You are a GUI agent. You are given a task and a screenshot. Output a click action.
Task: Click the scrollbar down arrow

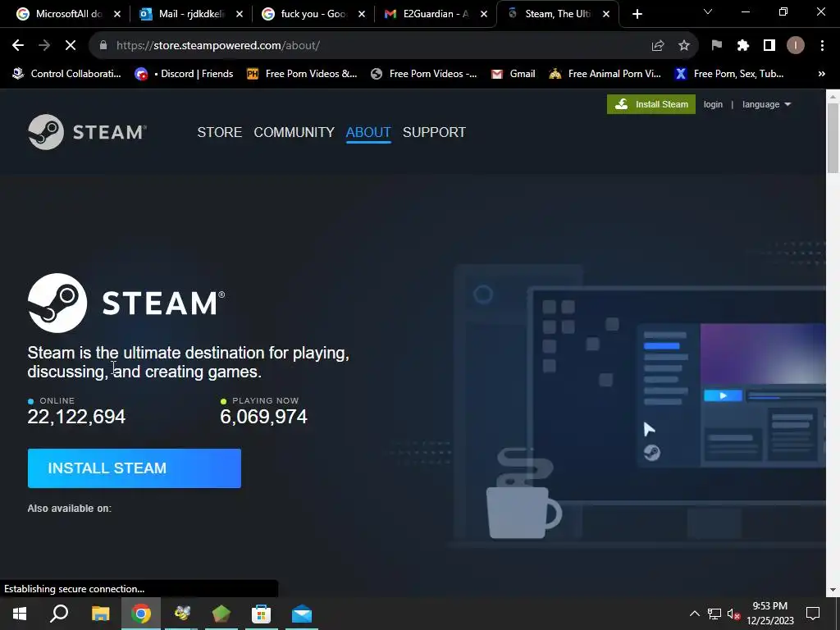[x=833, y=590]
